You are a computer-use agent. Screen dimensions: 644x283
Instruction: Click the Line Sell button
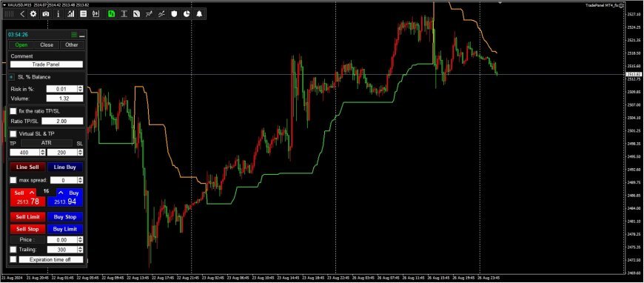(x=27, y=167)
